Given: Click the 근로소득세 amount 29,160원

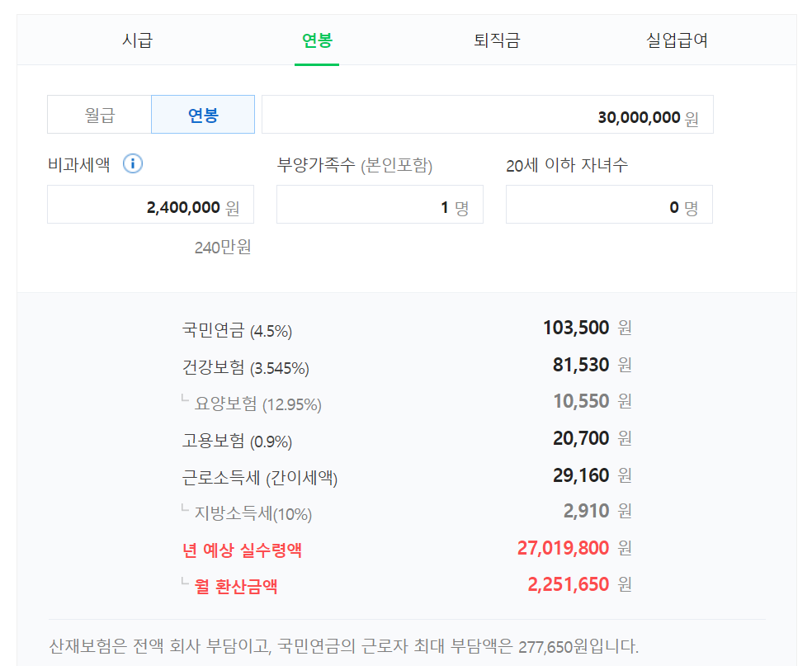Looking at the screenshot, I should pos(581,475).
